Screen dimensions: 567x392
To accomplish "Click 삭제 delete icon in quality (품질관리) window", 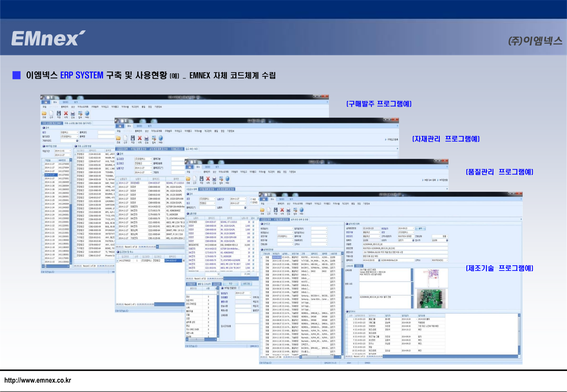I will click(208, 179).
